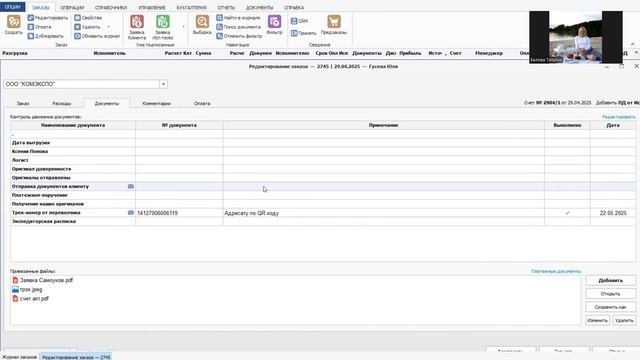
Task: Collapse the ribbon with chevron arrow
Action: pyautogui.click(x=633, y=44)
